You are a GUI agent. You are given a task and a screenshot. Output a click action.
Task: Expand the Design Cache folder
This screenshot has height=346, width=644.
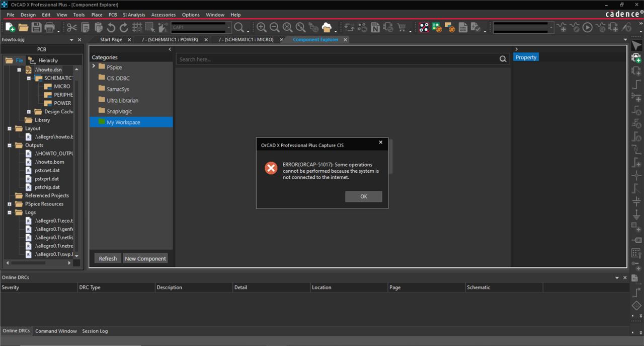tap(29, 112)
